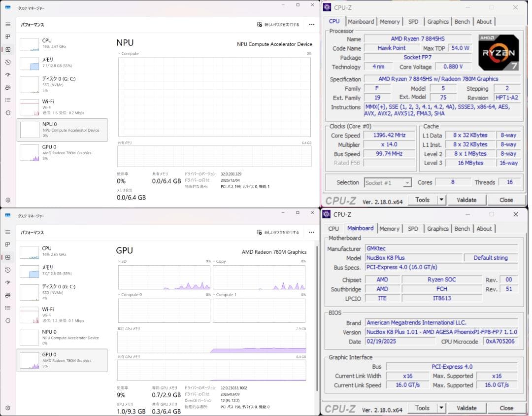
Task: Switch to About tab in CPU-Z Mainboard window
Action: [x=484, y=229]
